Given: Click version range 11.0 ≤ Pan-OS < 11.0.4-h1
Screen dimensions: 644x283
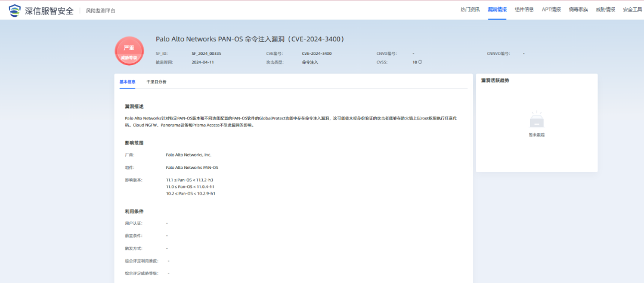Looking at the screenshot, I should pos(191,187).
